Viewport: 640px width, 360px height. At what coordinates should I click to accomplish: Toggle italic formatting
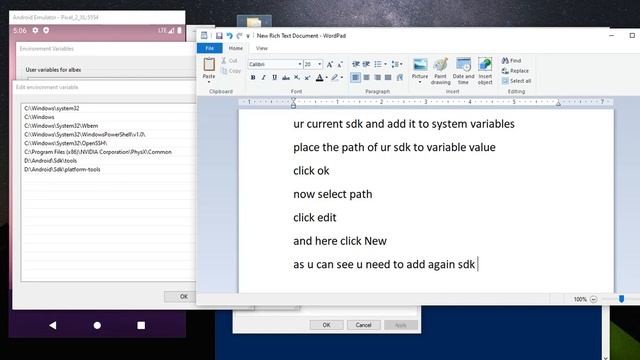264,78
